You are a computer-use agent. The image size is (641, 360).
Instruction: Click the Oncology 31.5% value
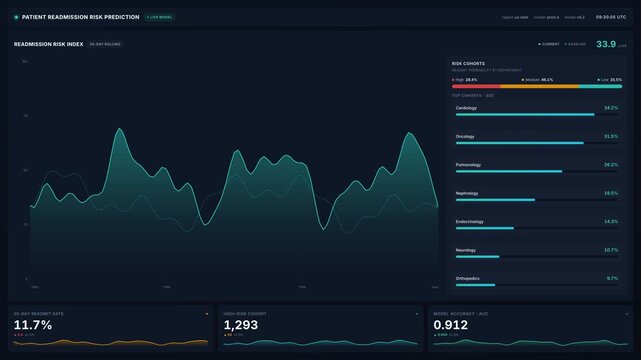tap(611, 136)
